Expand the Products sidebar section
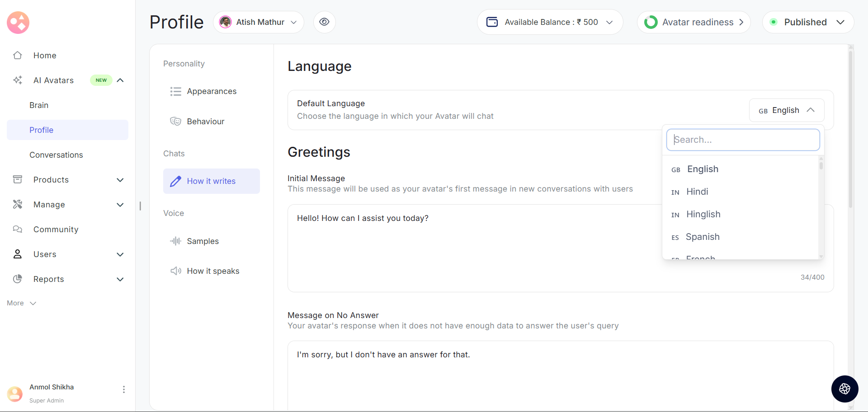The width and height of the screenshot is (868, 412). (120, 180)
